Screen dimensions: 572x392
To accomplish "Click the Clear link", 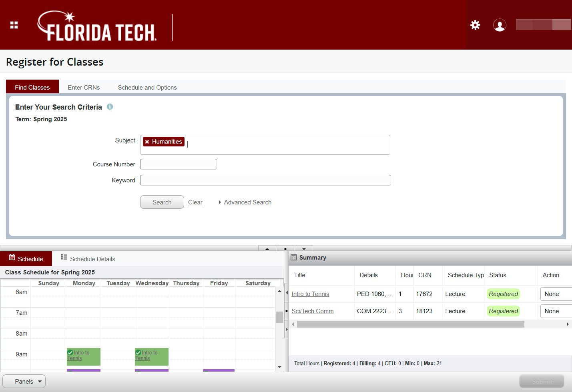I will click(x=195, y=202).
